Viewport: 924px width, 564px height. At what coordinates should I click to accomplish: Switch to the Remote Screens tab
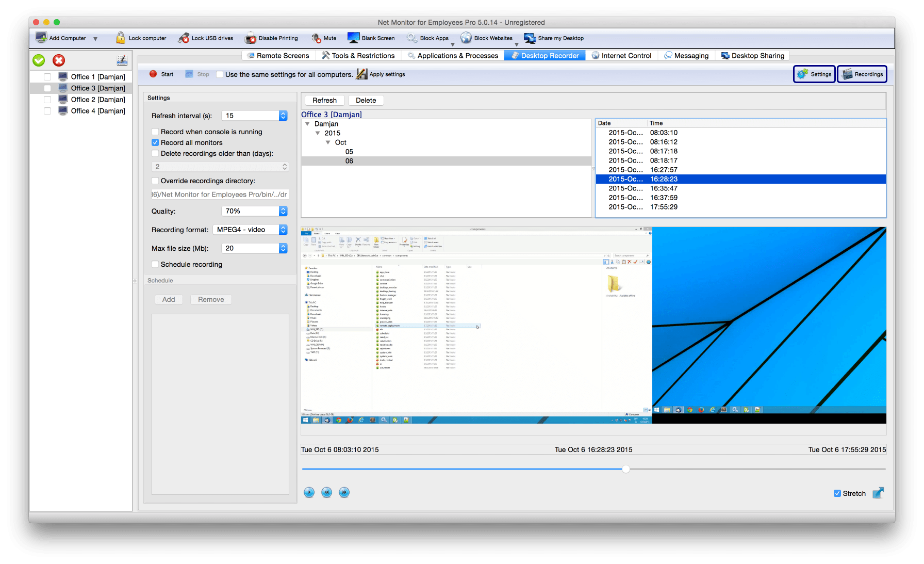tap(278, 56)
